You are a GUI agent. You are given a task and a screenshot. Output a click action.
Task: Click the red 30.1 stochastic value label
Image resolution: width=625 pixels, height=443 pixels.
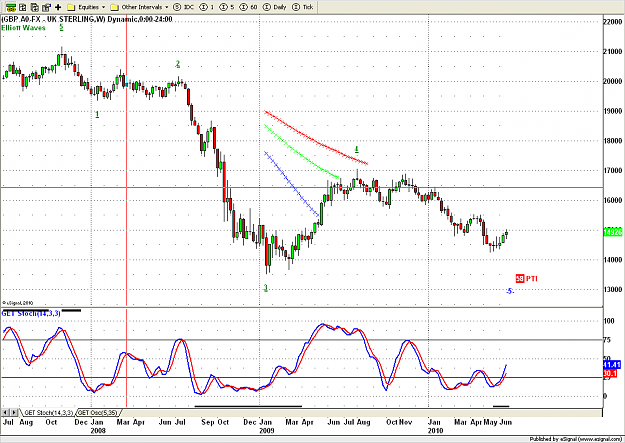point(610,374)
